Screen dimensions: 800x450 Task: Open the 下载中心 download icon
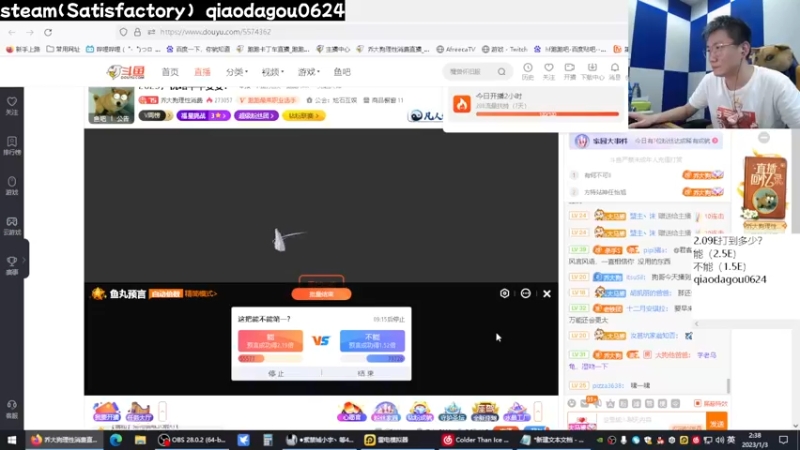(592, 71)
